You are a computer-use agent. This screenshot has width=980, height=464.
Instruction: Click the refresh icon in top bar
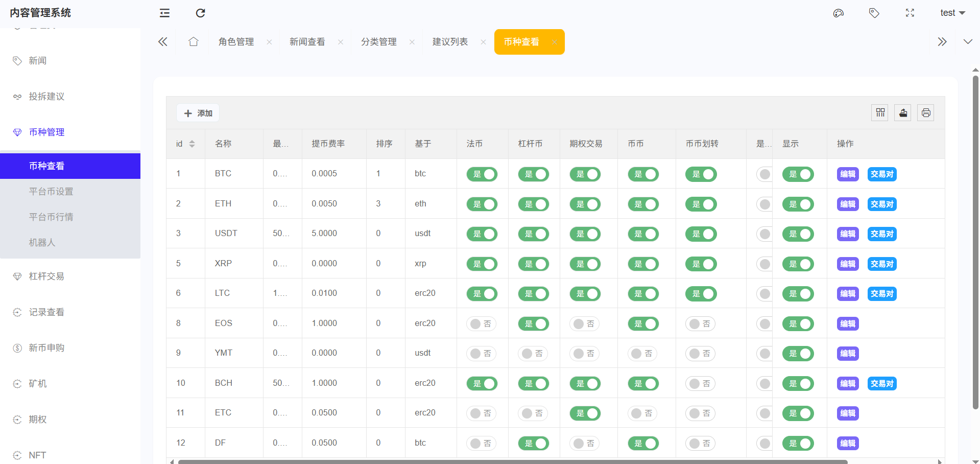200,13
